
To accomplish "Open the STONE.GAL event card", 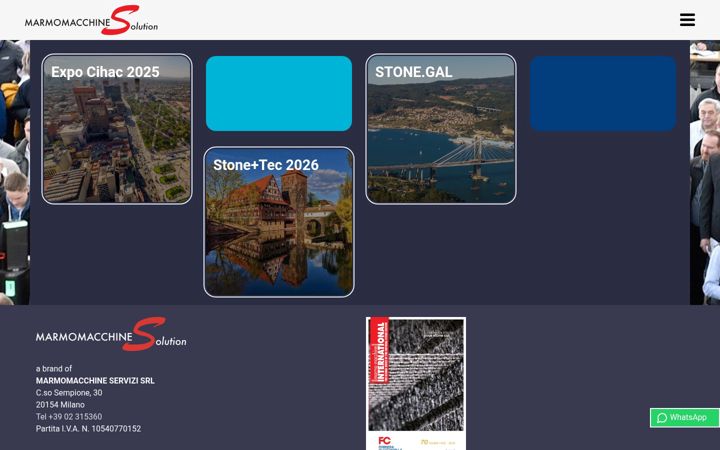I will click(441, 129).
